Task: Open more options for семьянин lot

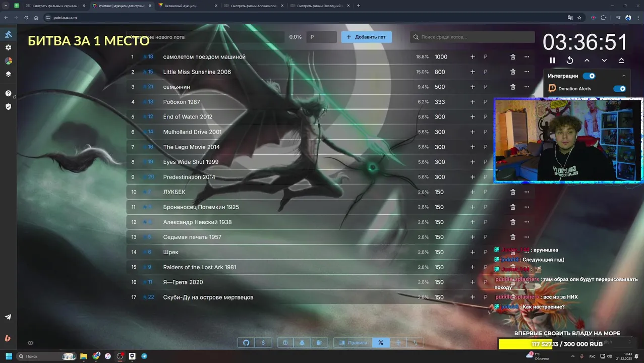Action: tap(526, 87)
